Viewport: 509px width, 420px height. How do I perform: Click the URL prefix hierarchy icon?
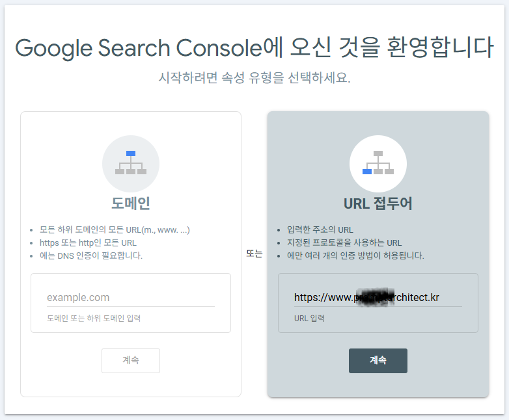378,163
